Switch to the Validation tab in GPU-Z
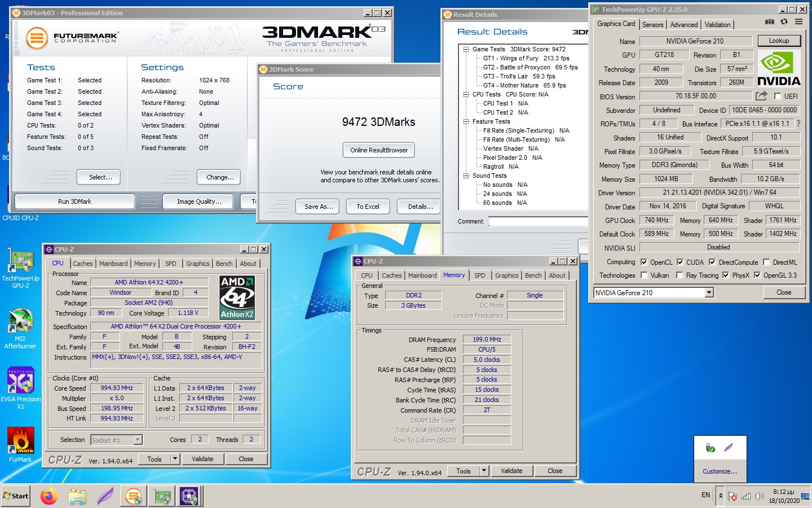812x508 pixels. [x=717, y=24]
